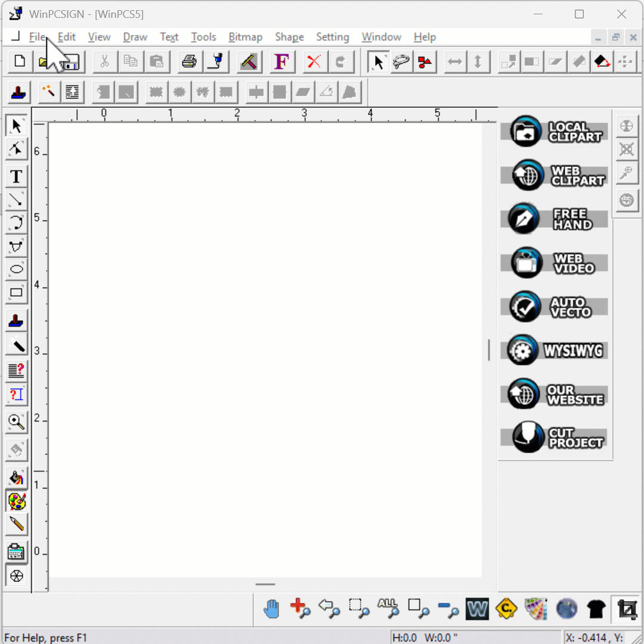Open the Draw menu
The image size is (644, 644).
point(135,37)
